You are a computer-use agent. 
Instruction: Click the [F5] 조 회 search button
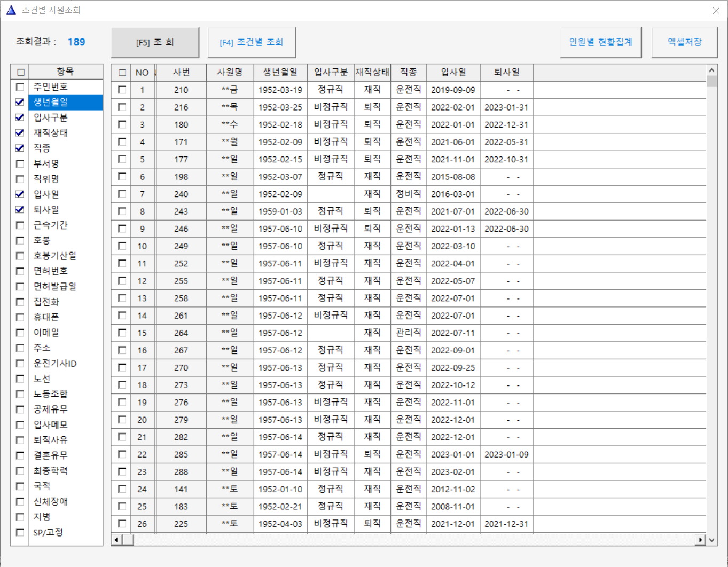pyautogui.click(x=155, y=42)
